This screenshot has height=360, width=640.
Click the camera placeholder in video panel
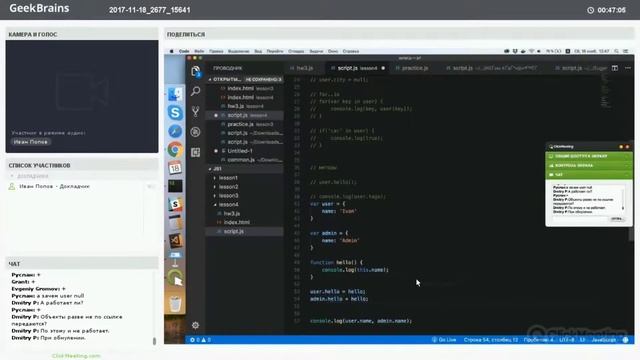point(82,93)
